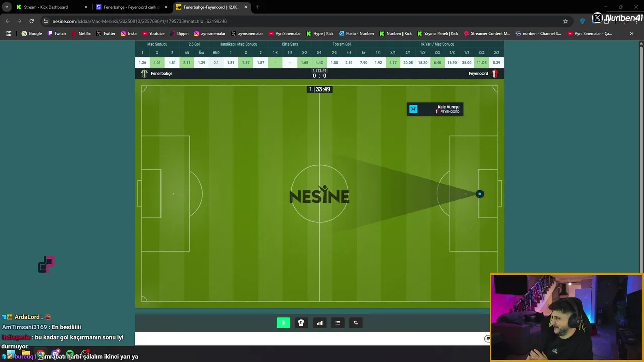Open the Yayıncı Paneli | Kick bookmark
The height and width of the screenshot is (362, 644).
point(438,33)
